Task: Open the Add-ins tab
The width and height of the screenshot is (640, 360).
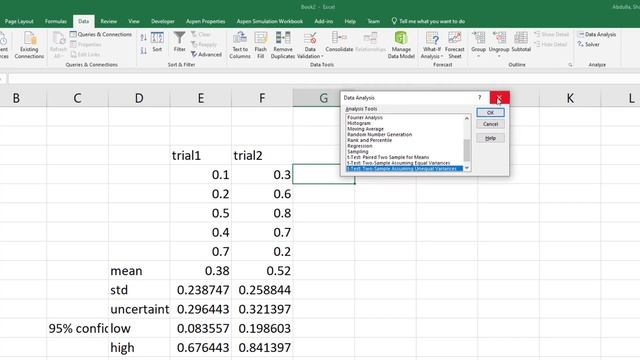Action: coord(324,21)
